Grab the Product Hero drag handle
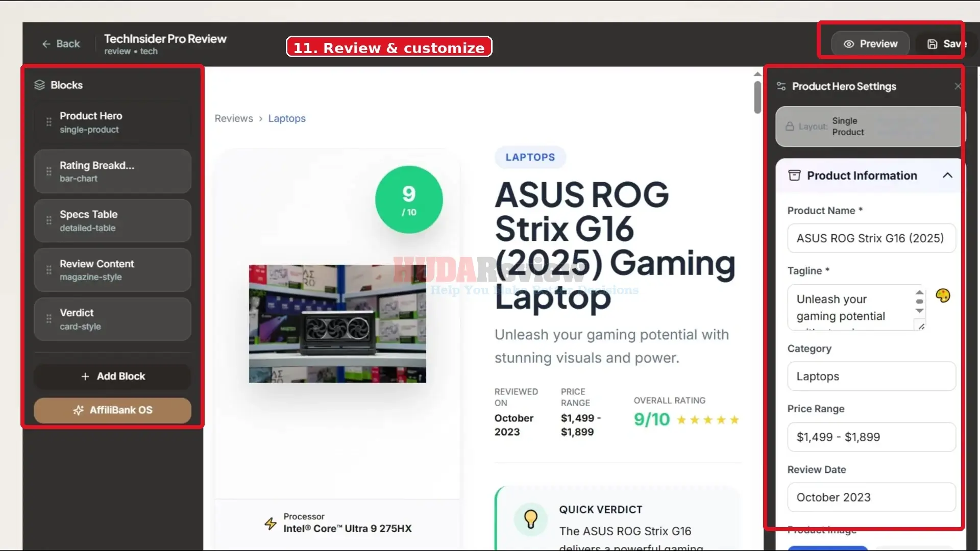Image resolution: width=980 pixels, height=551 pixels. [x=48, y=122]
